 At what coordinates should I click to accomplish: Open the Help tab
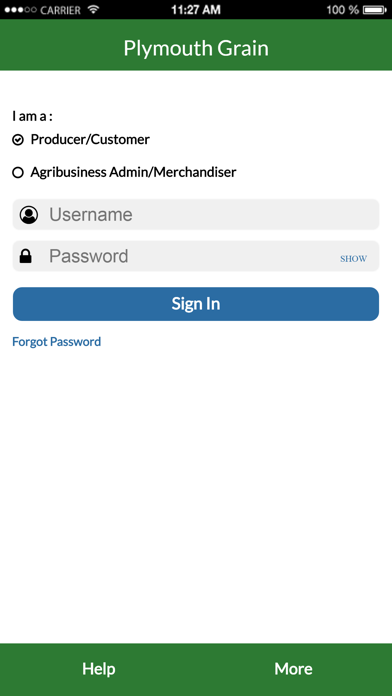pos(99,669)
